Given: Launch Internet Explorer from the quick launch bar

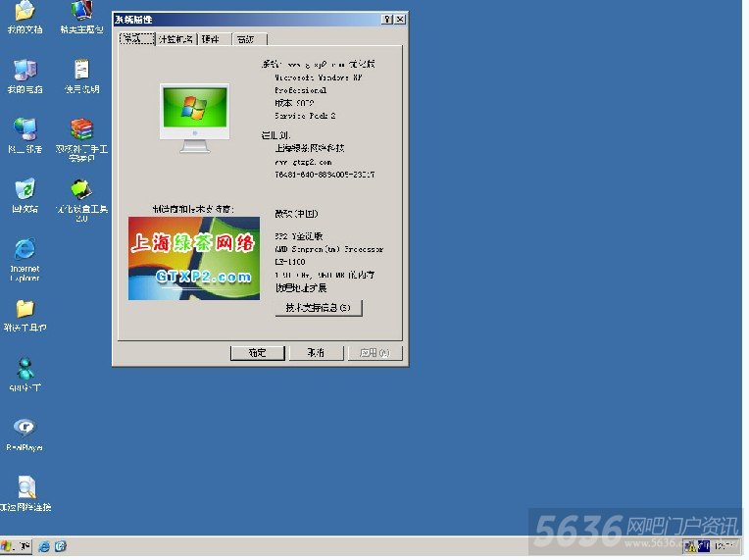Looking at the screenshot, I should coord(44,546).
